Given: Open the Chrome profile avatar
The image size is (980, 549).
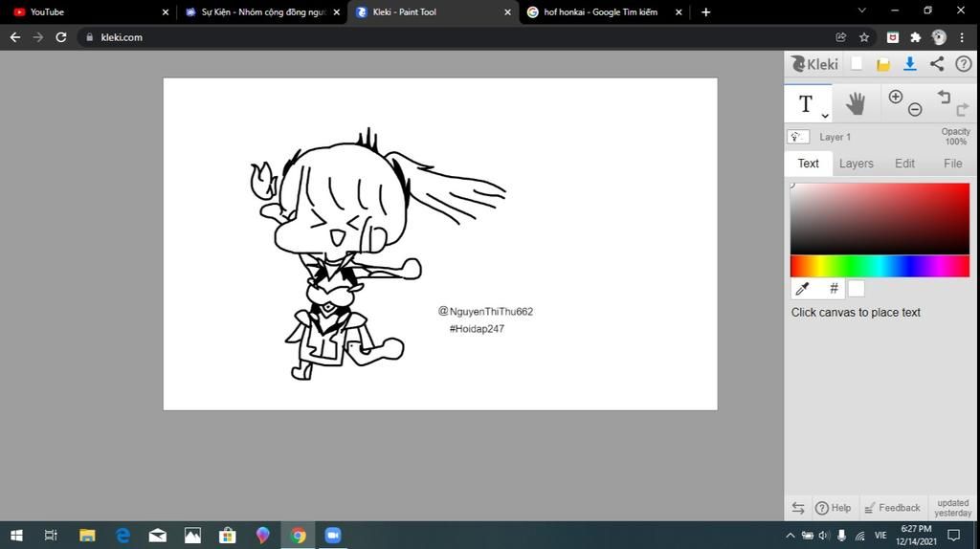Looking at the screenshot, I should (x=939, y=37).
